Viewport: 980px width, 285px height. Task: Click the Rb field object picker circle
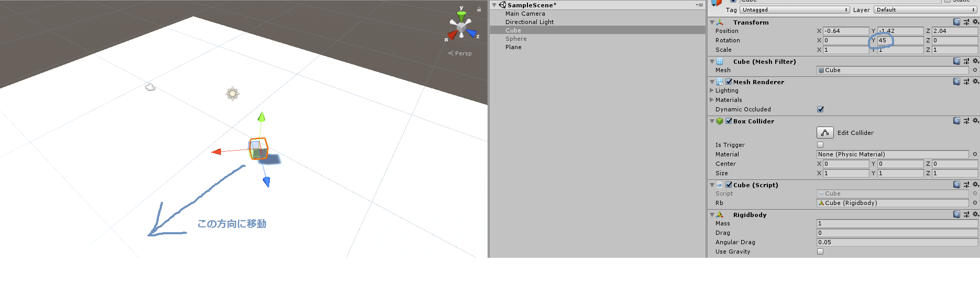click(x=975, y=203)
